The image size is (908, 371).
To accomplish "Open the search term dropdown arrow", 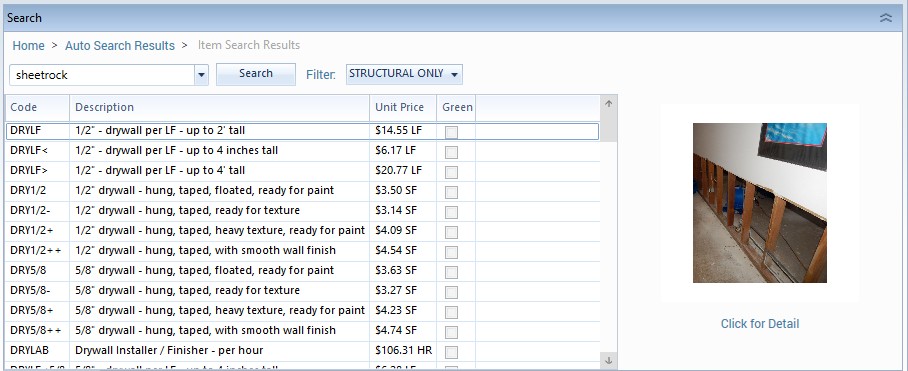I will coord(201,75).
